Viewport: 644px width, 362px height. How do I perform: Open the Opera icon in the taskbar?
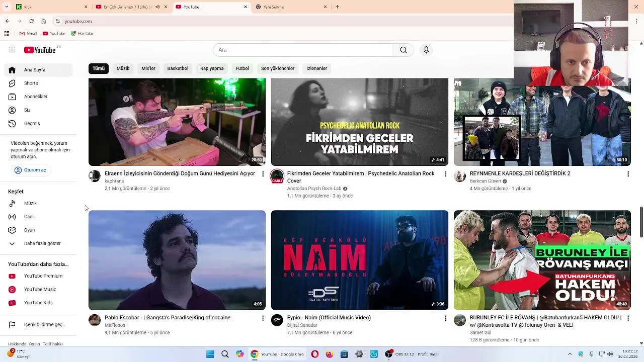[315, 354]
